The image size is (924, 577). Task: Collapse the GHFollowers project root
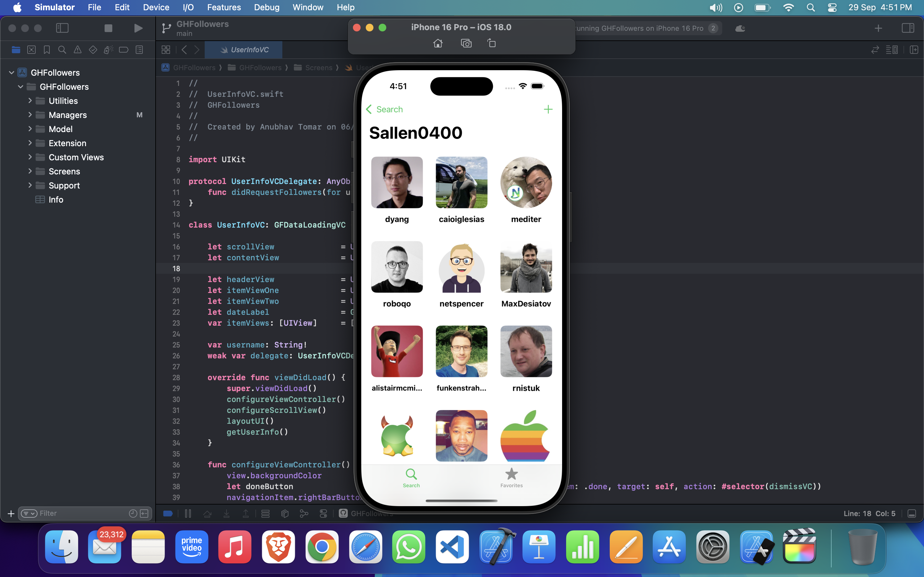(x=12, y=72)
